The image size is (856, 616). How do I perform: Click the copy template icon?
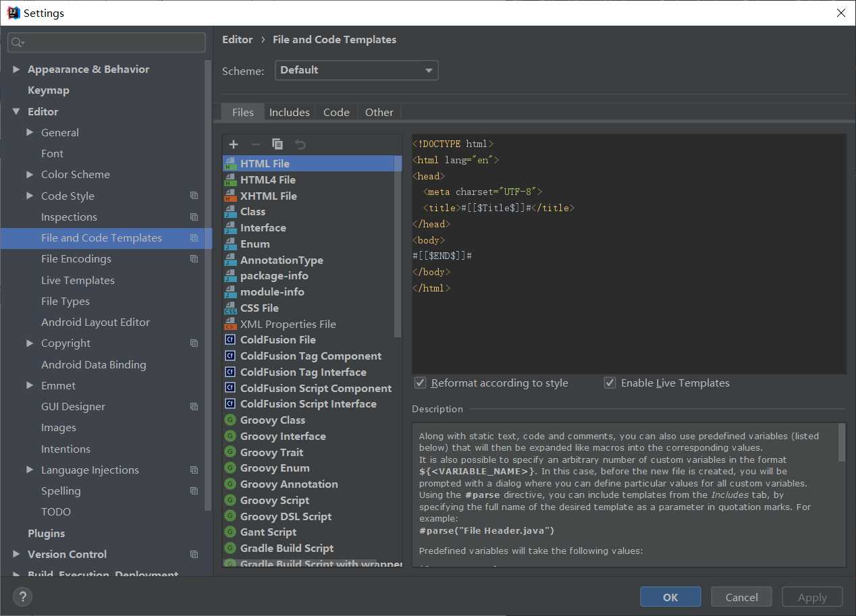277,144
